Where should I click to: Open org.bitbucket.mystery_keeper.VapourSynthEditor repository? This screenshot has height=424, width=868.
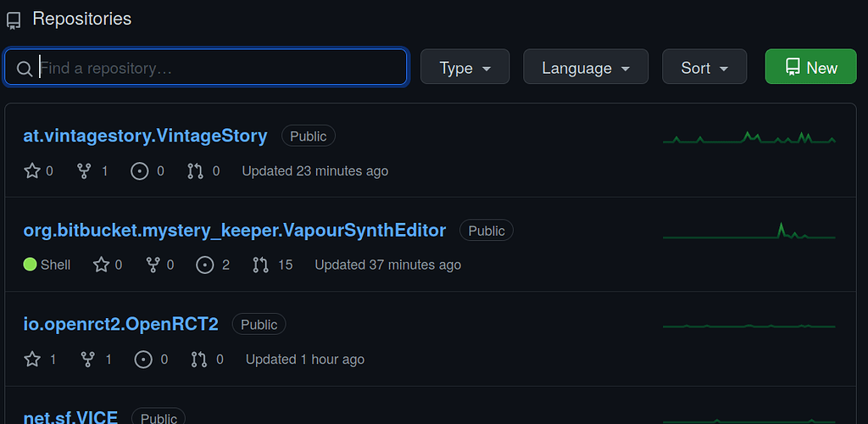click(235, 231)
